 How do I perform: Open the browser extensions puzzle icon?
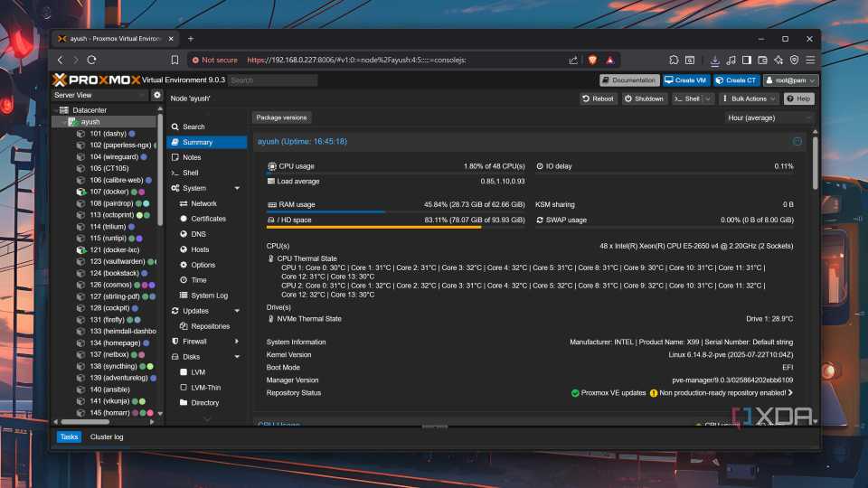[674, 60]
